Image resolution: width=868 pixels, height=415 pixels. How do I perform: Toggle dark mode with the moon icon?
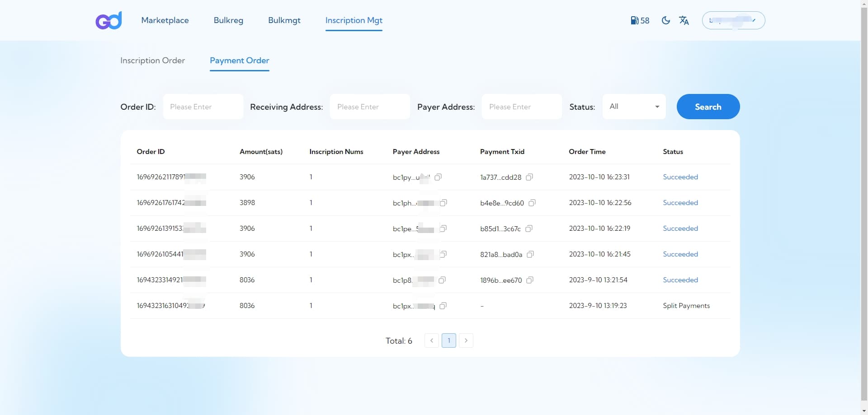tap(665, 20)
